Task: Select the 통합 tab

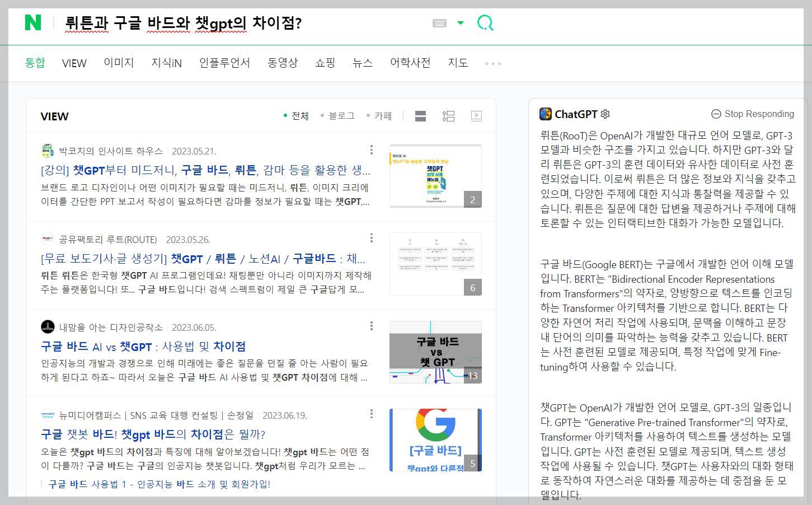Action: (35, 63)
